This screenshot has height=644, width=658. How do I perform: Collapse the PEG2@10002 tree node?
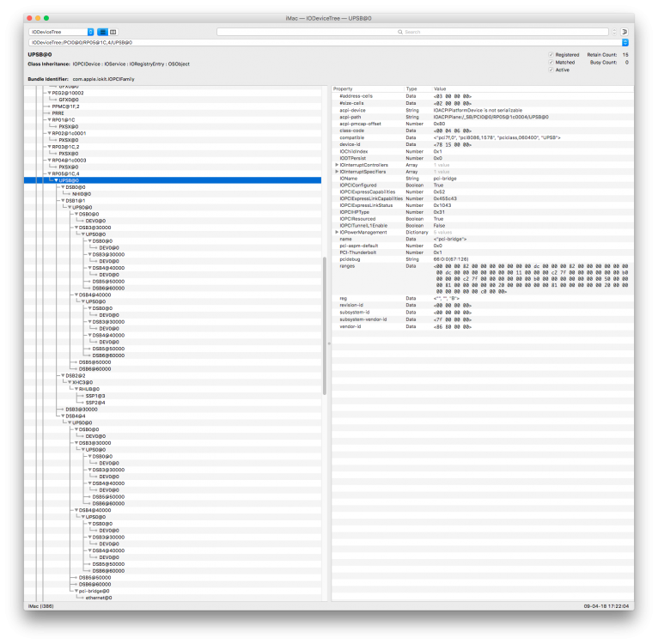click(x=49, y=93)
